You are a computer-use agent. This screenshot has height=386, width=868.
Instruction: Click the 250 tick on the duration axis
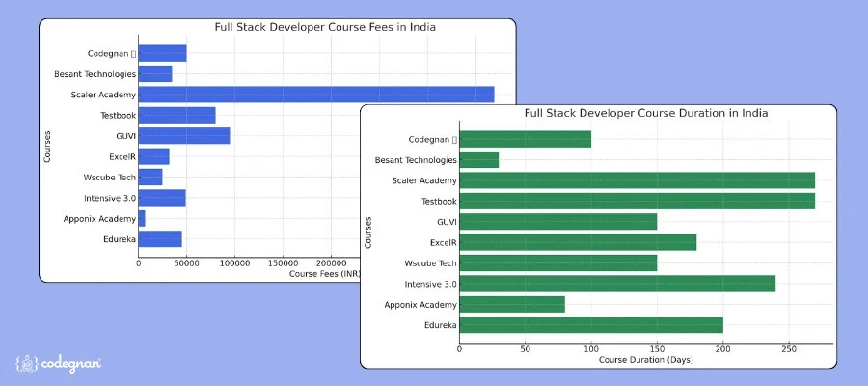(x=789, y=349)
